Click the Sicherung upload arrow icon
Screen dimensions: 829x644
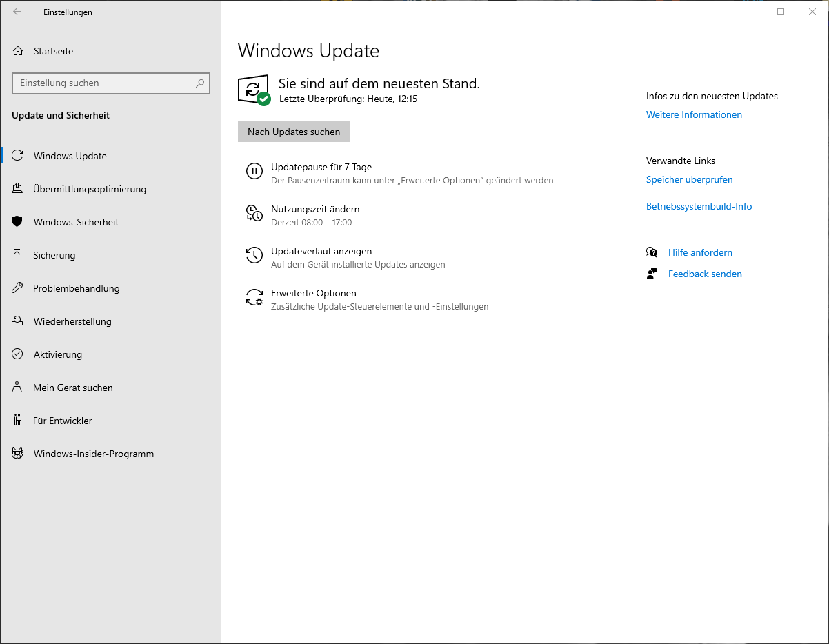pos(18,255)
